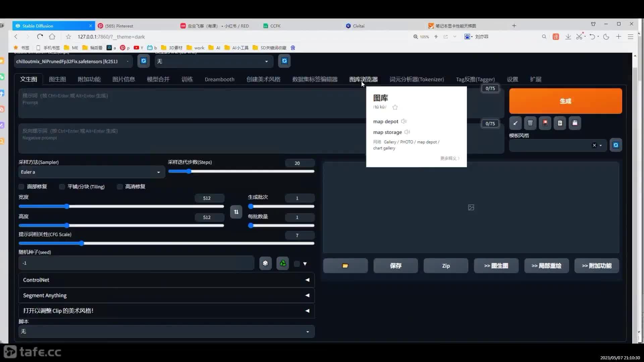Refresh the template styles list
Screen dimensions: 644x362
616,145
